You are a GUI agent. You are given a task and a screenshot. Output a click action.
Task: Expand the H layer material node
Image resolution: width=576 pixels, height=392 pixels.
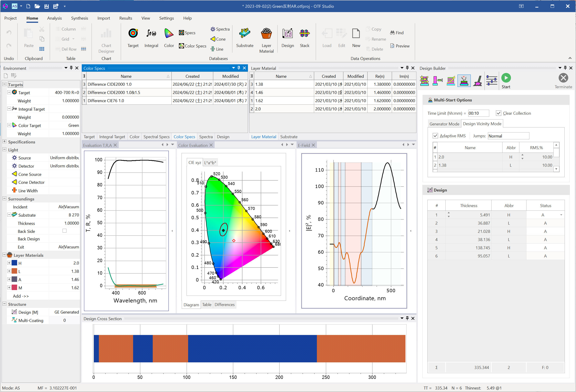(x=9, y=263)
